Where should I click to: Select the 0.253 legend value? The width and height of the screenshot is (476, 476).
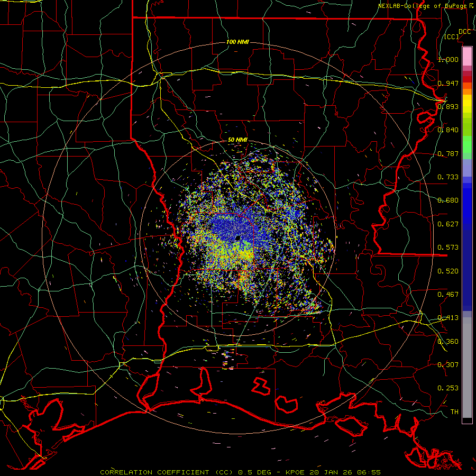[x=448, y=388]
